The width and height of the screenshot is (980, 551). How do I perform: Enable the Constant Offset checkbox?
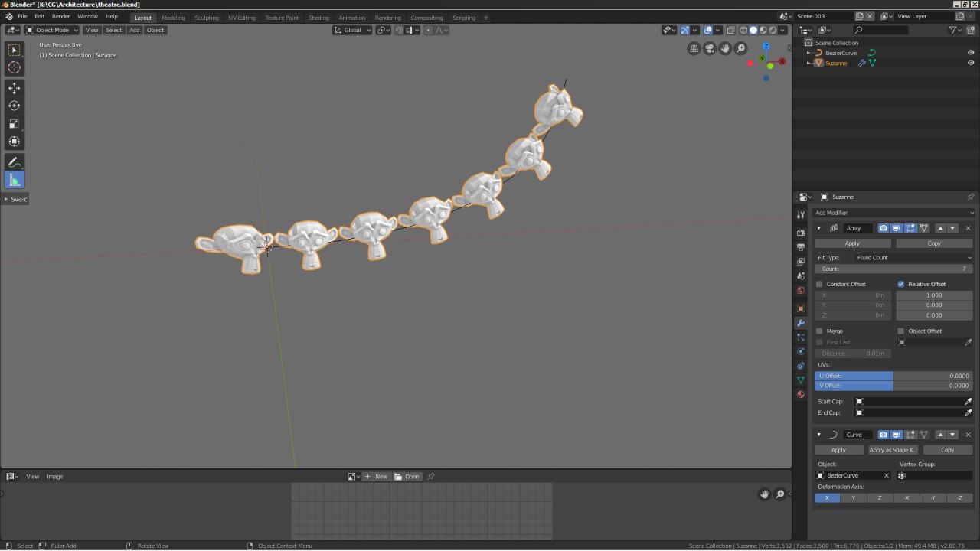pyautogui.click(x=819, y=284)
